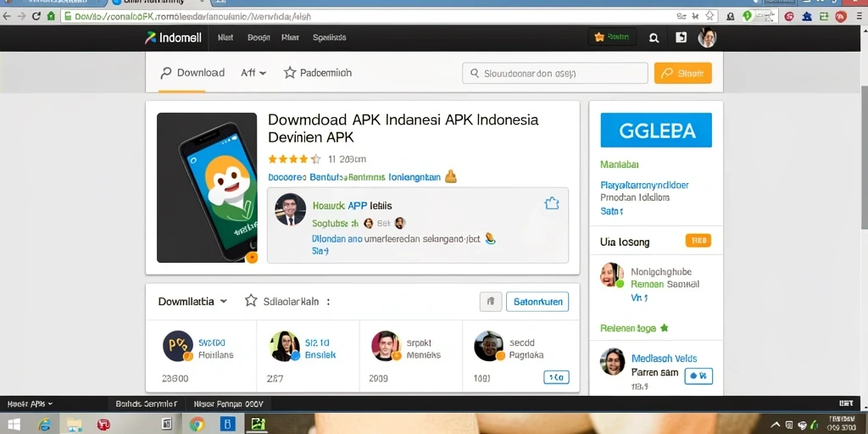This screenshot has height=434, width=868.
Task: Click the browser forward arrow
Action: [x=21, y=16]
